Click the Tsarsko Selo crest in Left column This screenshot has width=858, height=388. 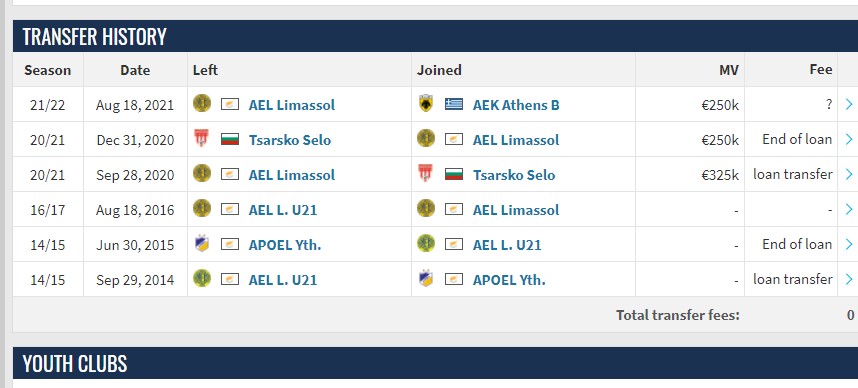click(x=201, y=138)
